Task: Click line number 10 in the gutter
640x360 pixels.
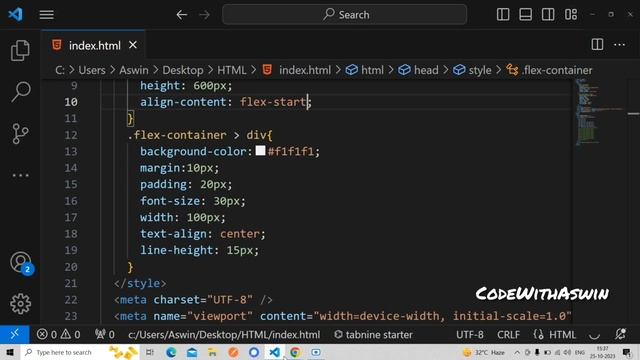Action: pyautogui.click(x=71, y=102)
